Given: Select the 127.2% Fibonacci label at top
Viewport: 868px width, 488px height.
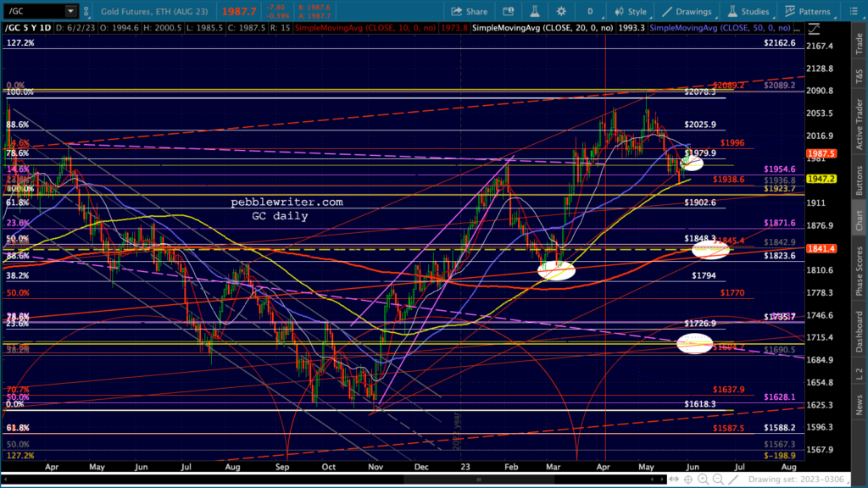Looking at the screenshot, I should pos(20,42).
